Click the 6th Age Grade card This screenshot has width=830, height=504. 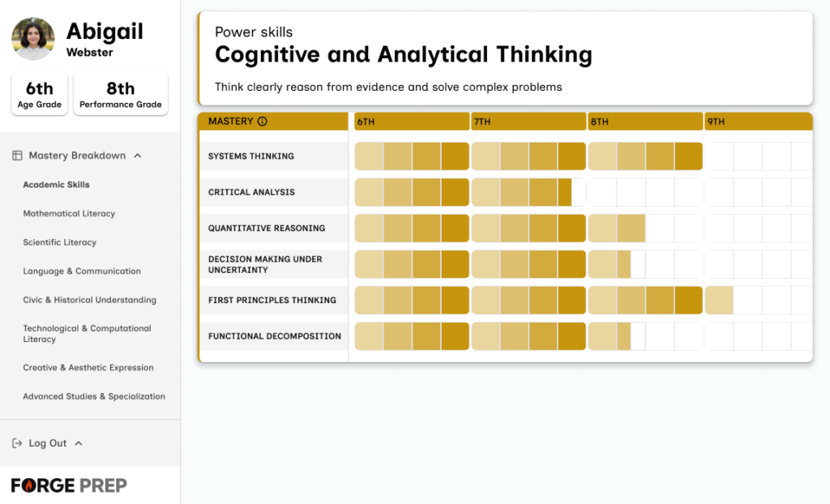(x=40, y=94)
